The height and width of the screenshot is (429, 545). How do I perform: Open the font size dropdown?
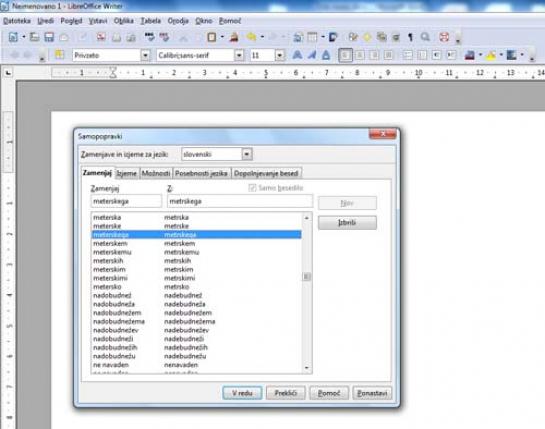pos(279,55)
